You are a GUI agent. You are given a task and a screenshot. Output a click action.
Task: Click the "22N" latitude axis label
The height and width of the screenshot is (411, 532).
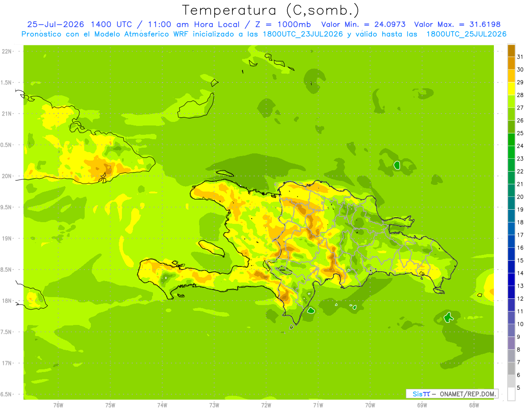(8, 51)
